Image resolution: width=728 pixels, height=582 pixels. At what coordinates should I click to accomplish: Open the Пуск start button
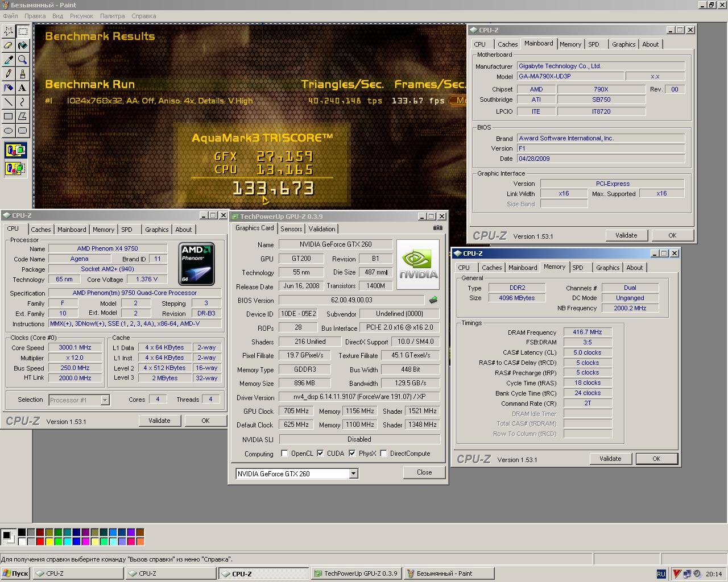click(x=15, y=573)
